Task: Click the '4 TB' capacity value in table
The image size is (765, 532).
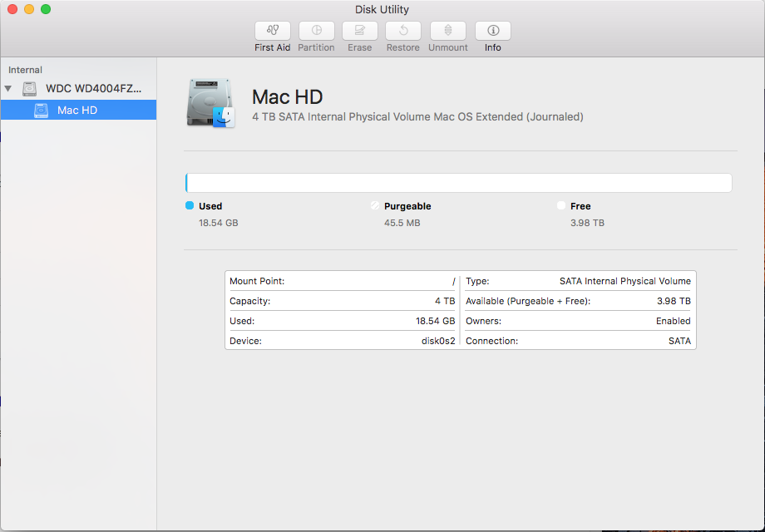Action: (x=445, y=302)
